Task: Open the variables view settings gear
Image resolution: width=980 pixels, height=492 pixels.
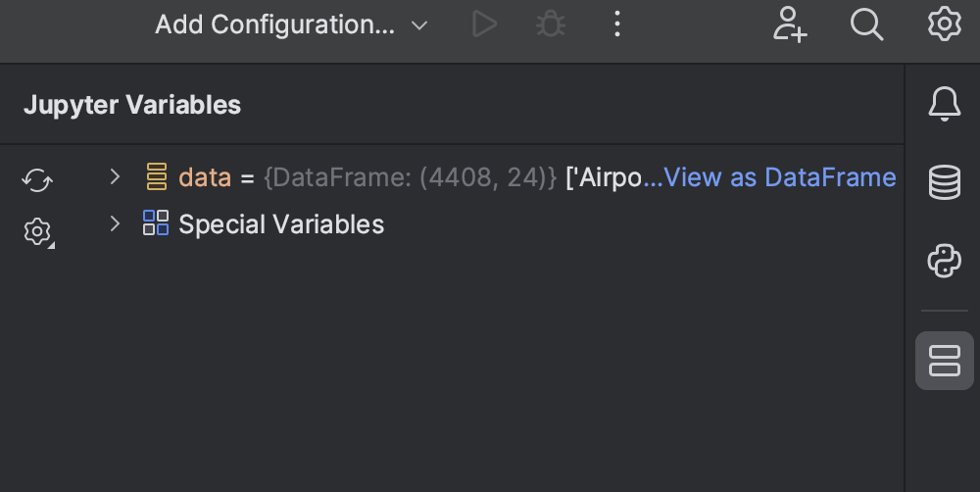Action: tap(37, 231)
